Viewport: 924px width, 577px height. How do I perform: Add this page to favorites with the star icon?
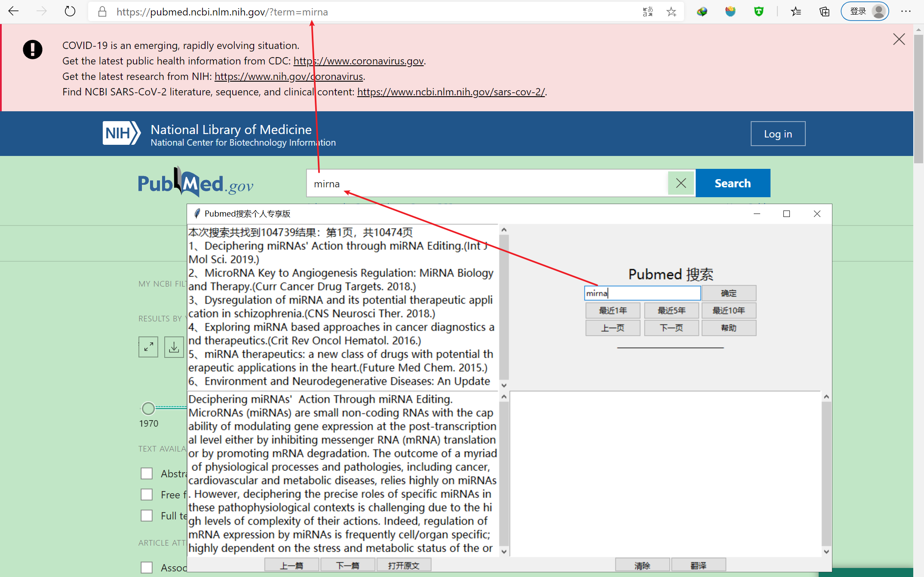tap(671, 12)
